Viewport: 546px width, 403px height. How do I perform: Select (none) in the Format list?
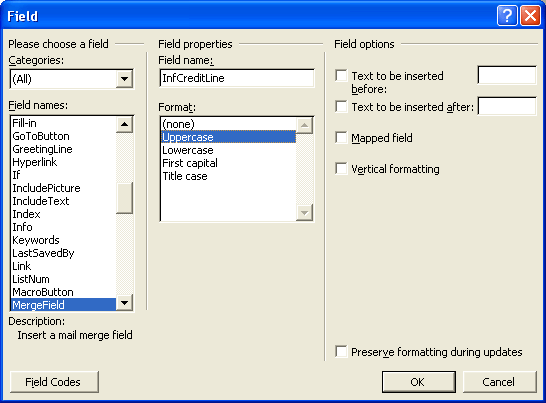click(228, 124)
